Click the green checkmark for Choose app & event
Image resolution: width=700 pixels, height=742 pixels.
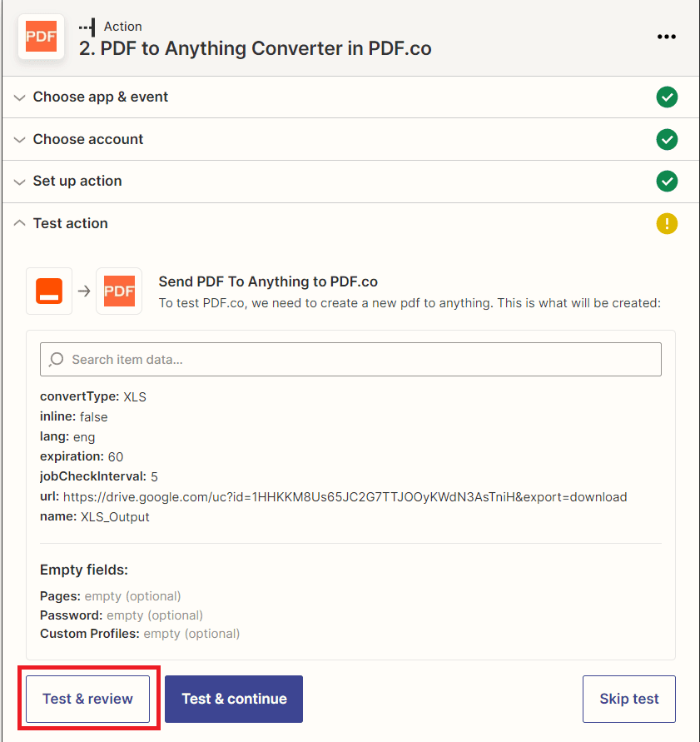click(667, 97)
